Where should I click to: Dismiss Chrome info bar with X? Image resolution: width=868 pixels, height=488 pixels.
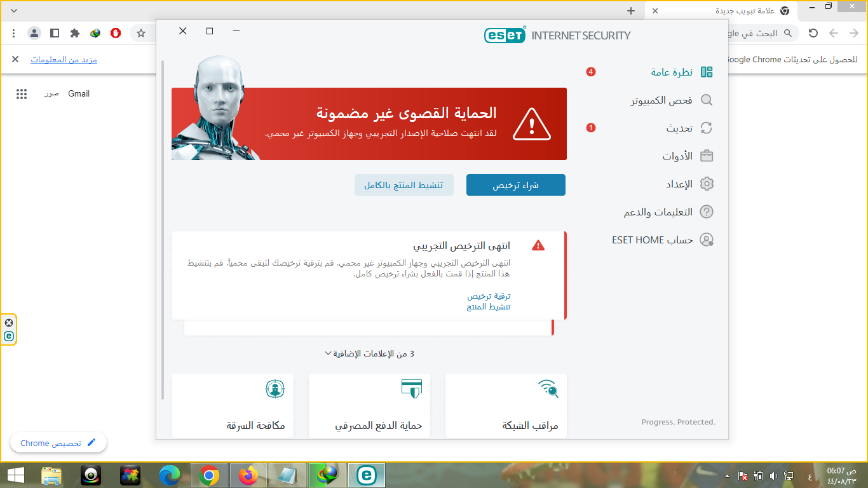[x=15, y=59]
